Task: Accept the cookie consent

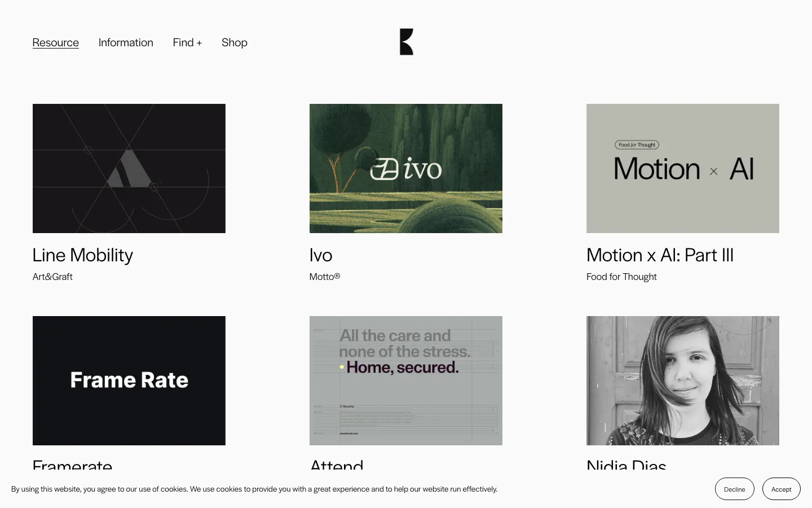Action: pos(781,489)
